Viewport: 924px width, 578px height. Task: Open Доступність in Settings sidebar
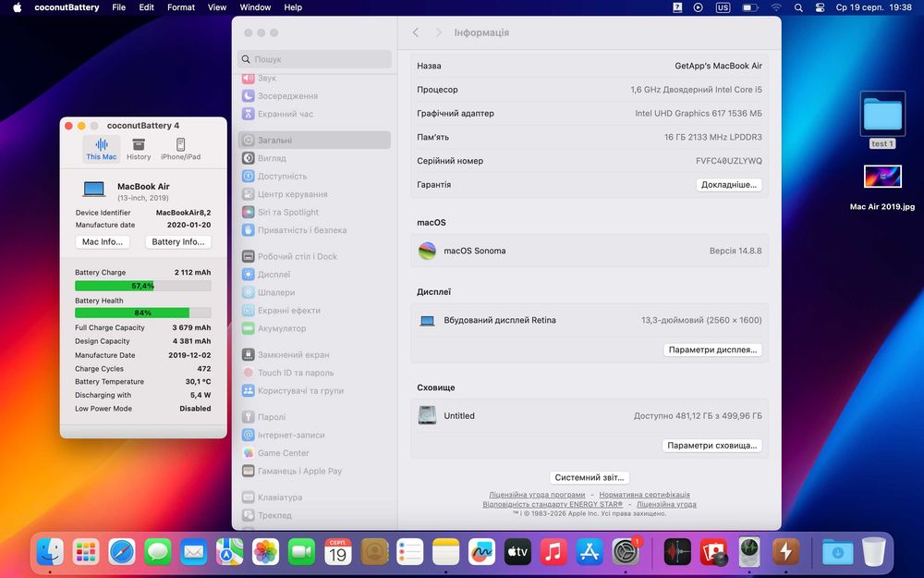pyautogui.click(x=315, y=177)
